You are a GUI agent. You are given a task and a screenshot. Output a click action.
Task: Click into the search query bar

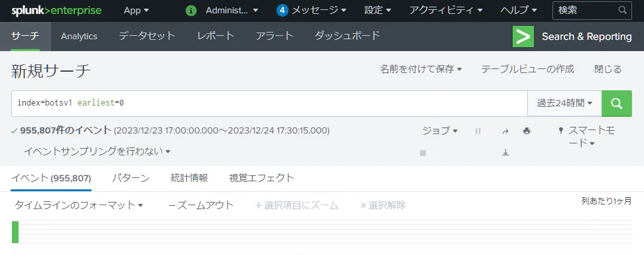click(269, 103)
